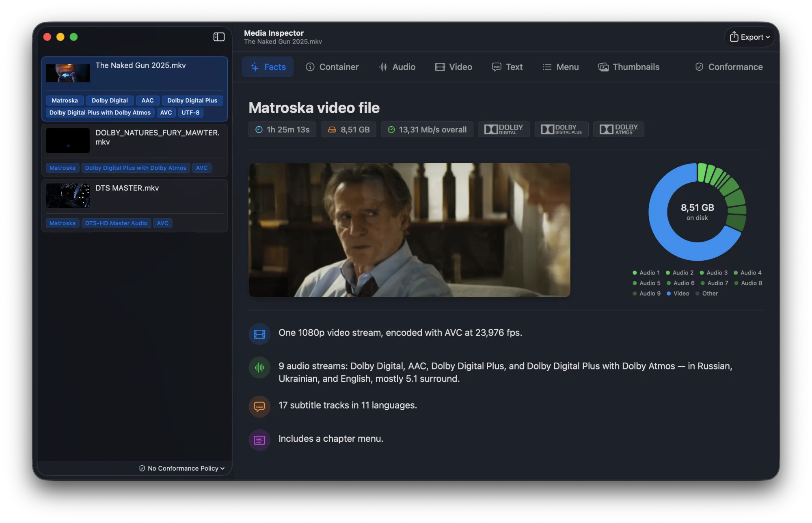Select DOLBY_NATURES_FURY_MAWTER.mkv in the file list

[x=134, y=150]
